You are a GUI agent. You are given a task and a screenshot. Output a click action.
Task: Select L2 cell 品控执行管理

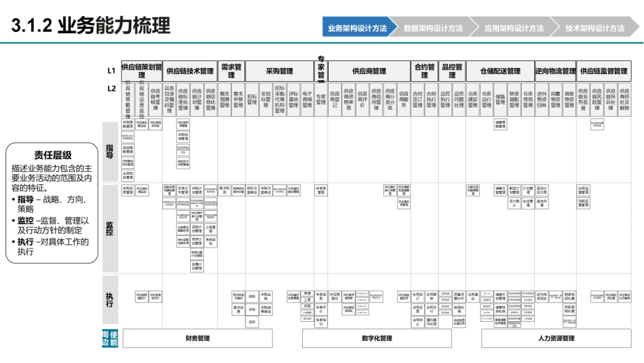(x=445, y=100)
